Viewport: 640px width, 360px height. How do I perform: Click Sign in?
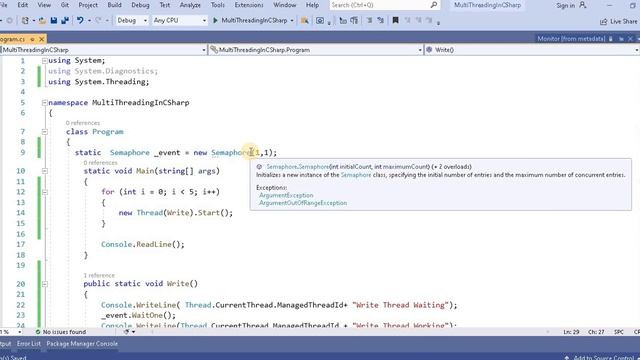pos(565,5)
